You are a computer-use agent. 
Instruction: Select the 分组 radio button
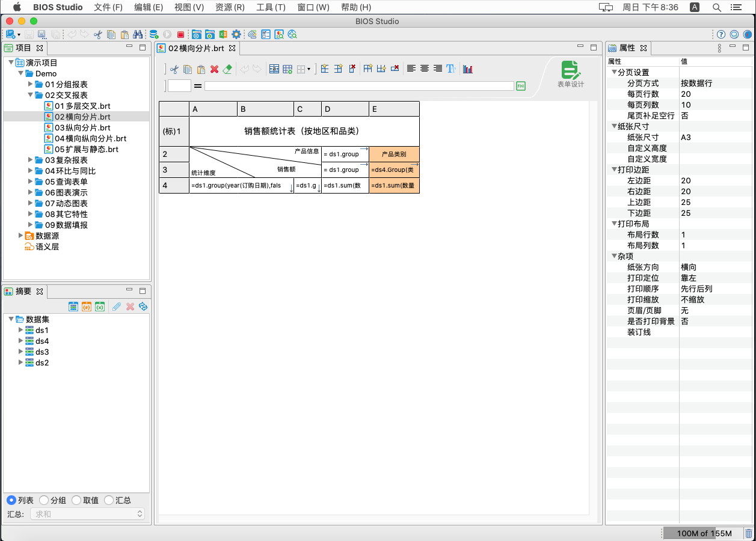click(x=44, y=500)
